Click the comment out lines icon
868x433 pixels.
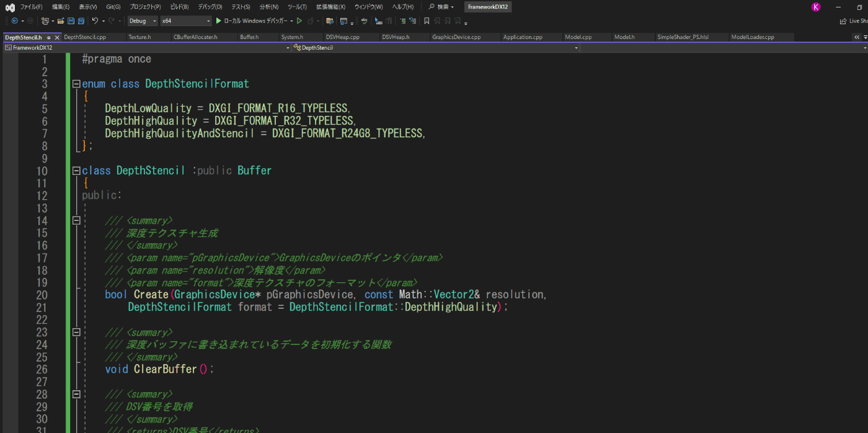(403, 20)
